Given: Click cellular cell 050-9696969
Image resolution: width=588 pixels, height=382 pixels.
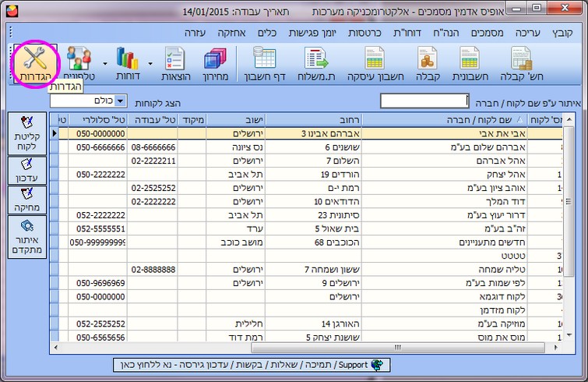Looking at the screenshot, I should 98,283.
